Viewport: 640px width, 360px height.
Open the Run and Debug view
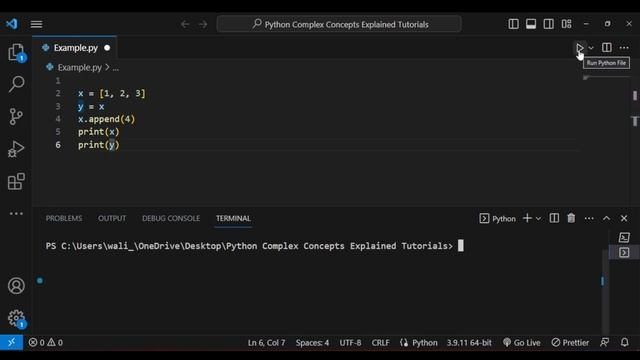click(x=16, y=149)
